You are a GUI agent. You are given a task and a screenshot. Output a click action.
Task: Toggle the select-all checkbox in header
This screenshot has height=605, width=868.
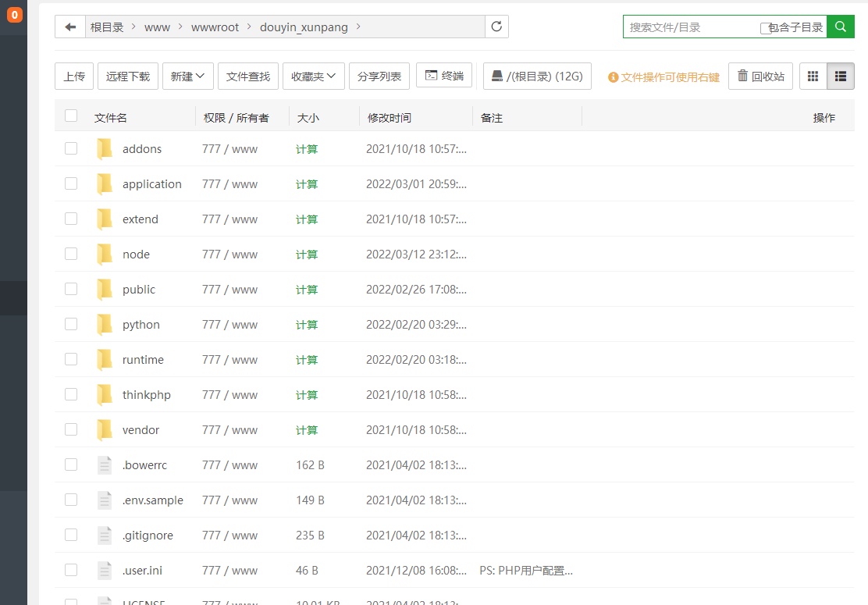coord(71,115)
